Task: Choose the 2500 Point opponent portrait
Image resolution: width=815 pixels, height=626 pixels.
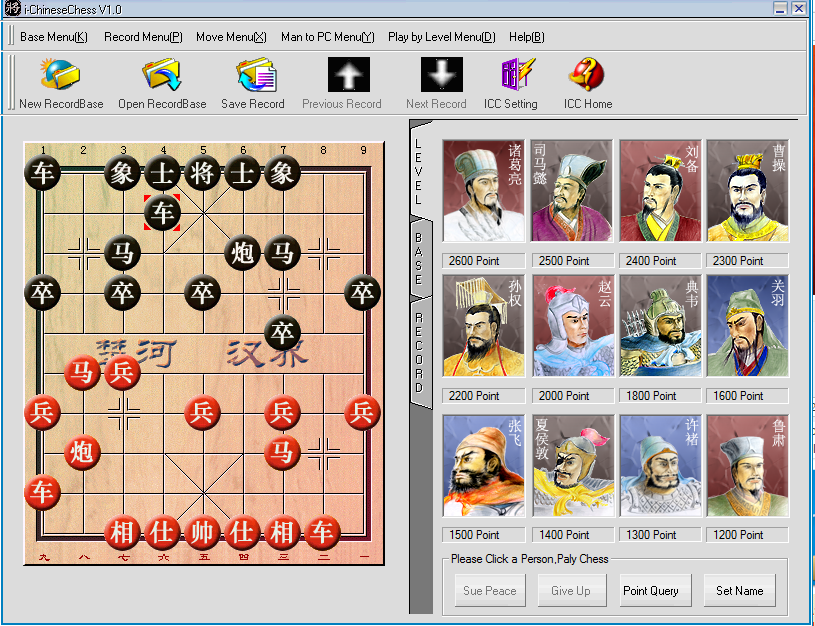Action: coord(572,191)
